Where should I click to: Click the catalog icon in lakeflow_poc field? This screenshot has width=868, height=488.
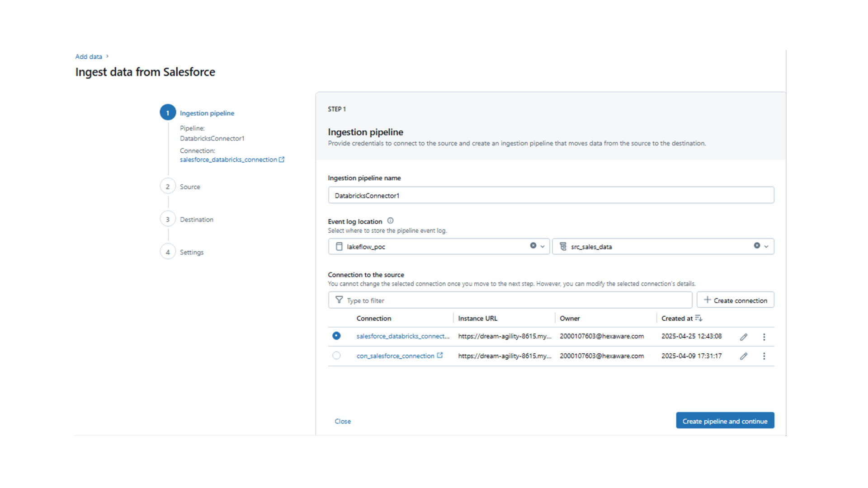(339, 246)
